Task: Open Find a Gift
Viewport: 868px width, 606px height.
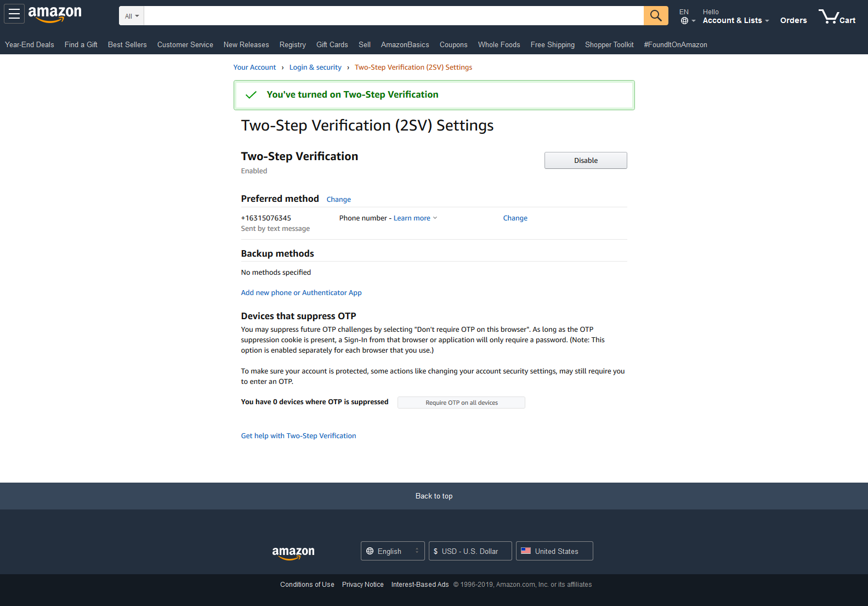Action: click(81, 45)
